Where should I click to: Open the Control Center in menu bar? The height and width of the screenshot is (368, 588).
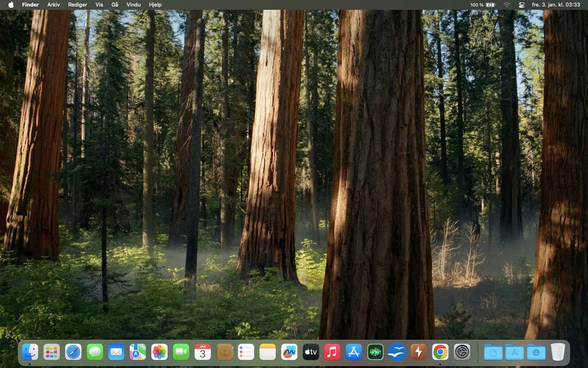click(522, 4)
